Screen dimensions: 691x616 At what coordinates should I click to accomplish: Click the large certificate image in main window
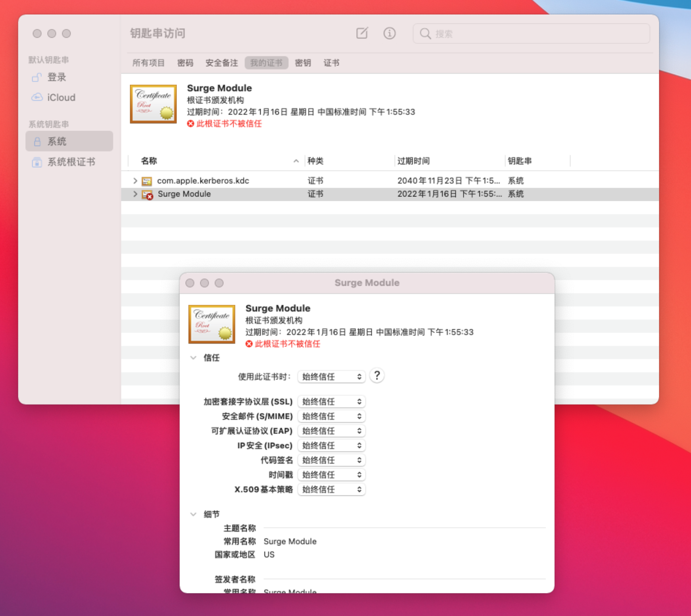tap(154, 104)
